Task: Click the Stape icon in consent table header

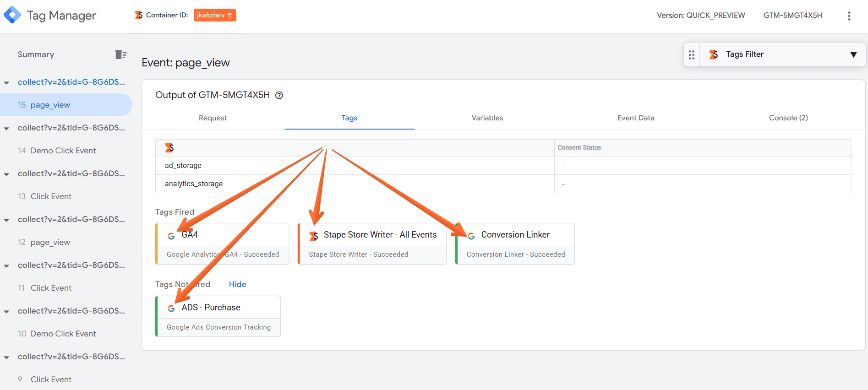Action: coord(169,148)
